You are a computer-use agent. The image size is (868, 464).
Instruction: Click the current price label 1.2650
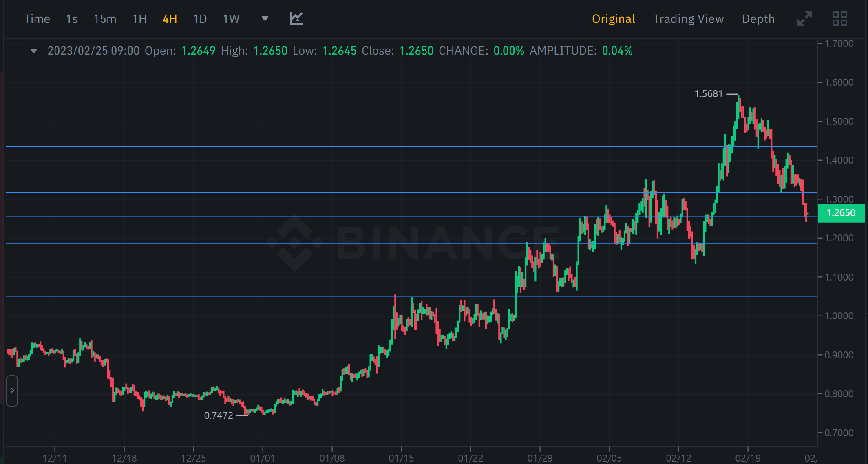pyautogui.click(x=841, y=213)
